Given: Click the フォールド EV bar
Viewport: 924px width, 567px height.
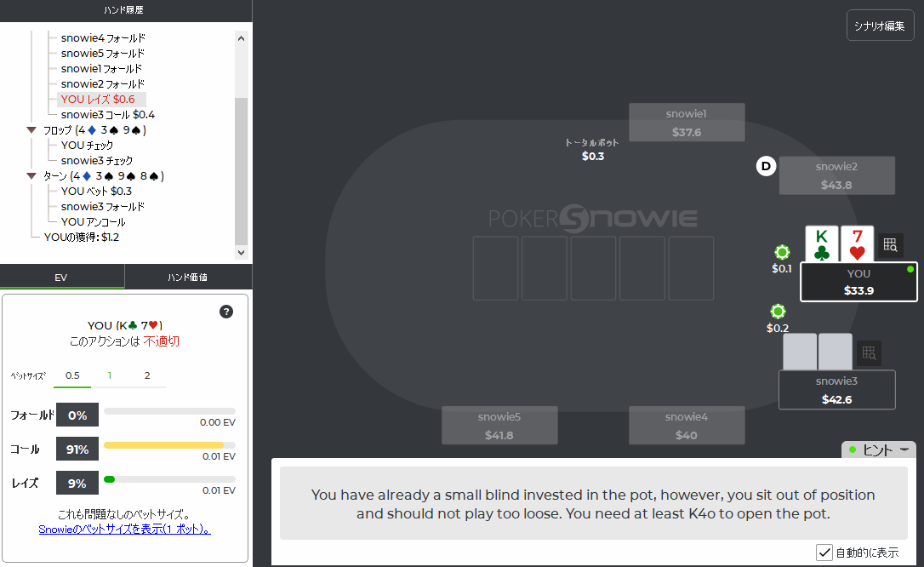Looking at the screenshot, I should pos(169,411).
